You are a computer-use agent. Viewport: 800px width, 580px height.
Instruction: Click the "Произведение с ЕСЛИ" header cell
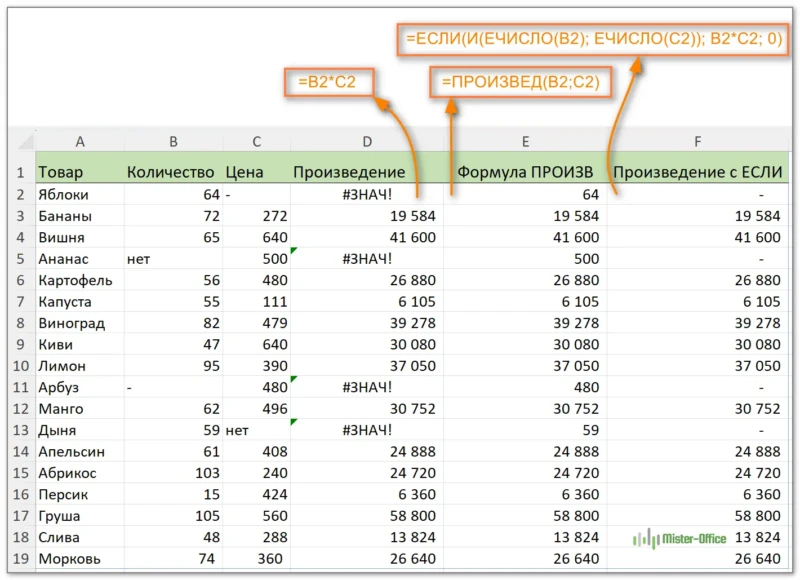coord(697,172)
